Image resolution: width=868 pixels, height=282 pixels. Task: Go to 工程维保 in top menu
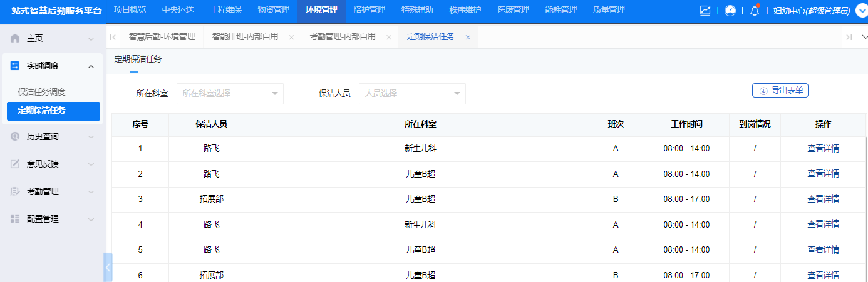[x=225, y=10]
